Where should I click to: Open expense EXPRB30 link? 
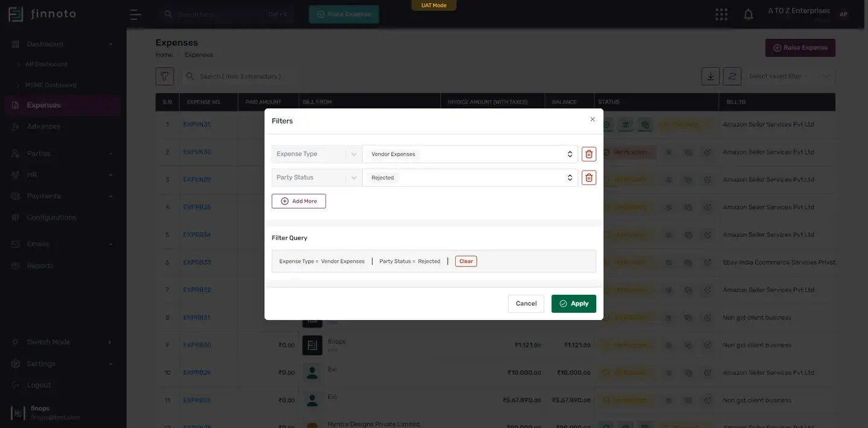(197, 345)
